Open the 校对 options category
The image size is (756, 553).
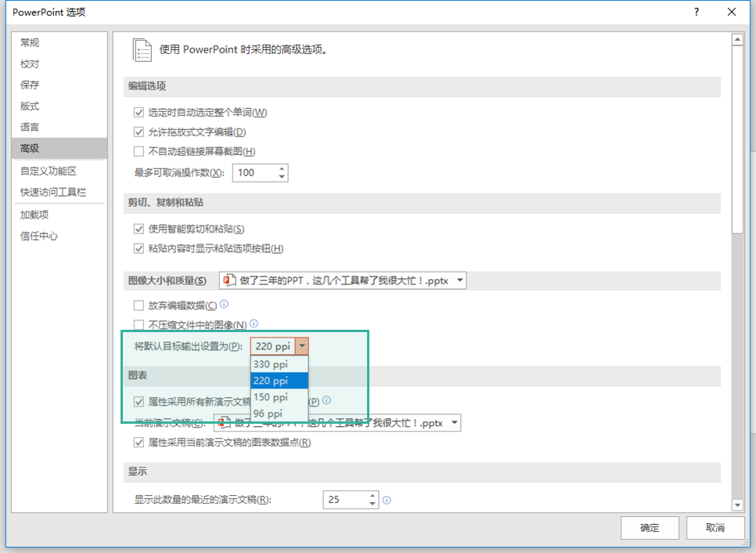coord(59,63)
